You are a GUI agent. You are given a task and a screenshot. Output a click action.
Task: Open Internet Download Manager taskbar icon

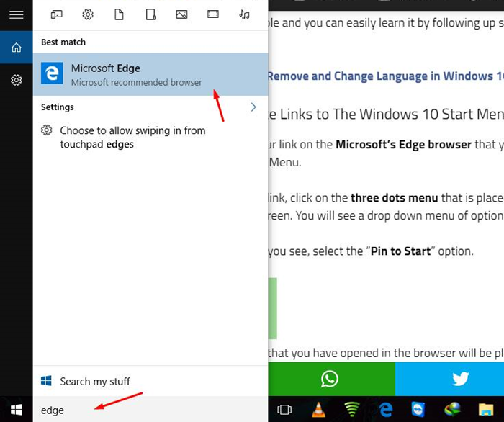click(452, 410)
